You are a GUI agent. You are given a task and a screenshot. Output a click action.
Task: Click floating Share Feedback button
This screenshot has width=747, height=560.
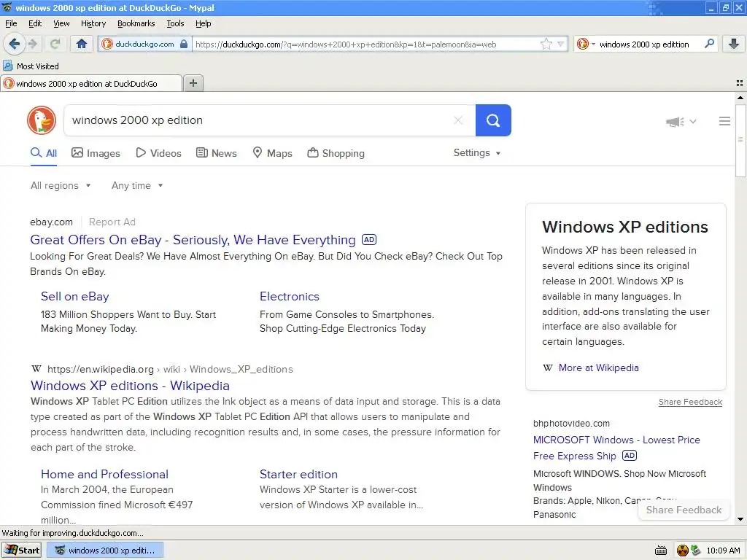pyautogui.click(x=684, y=510)
